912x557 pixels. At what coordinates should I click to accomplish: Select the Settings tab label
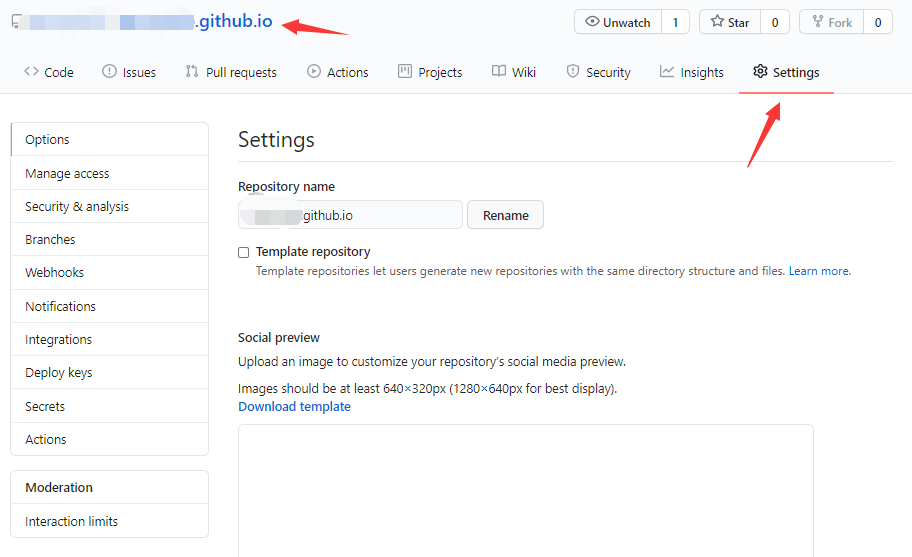click(x=796, y=73)
